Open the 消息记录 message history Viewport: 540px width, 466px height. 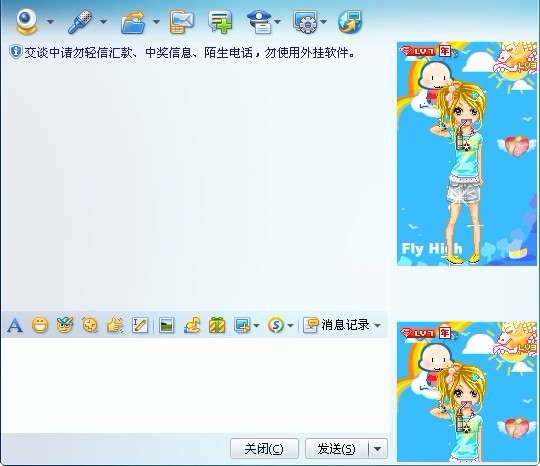point(337,325)
